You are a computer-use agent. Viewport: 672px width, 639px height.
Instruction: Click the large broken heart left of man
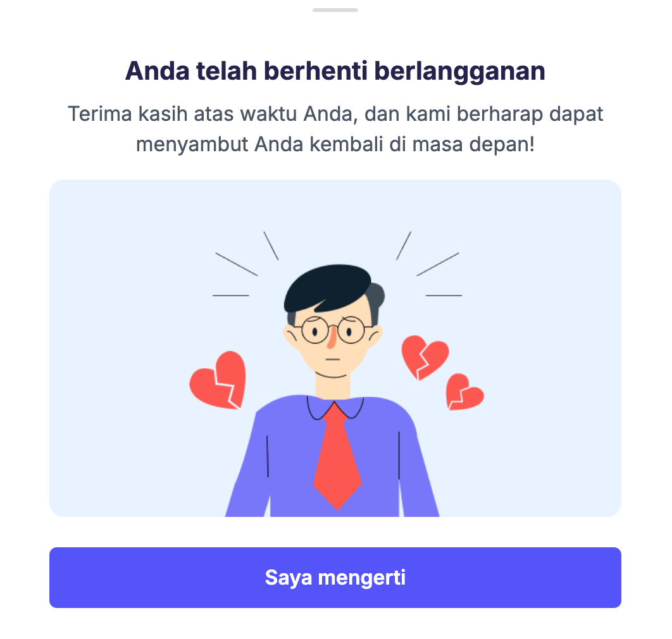click(218, 380)
